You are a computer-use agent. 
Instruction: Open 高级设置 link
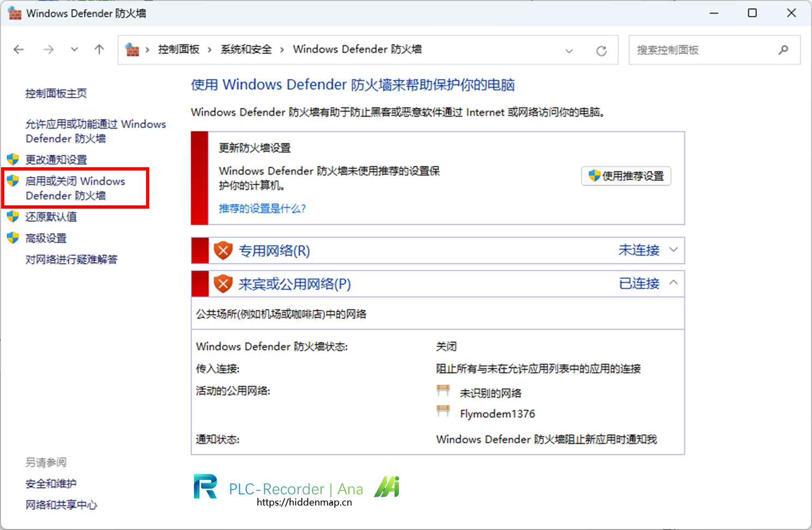point(46,238)
